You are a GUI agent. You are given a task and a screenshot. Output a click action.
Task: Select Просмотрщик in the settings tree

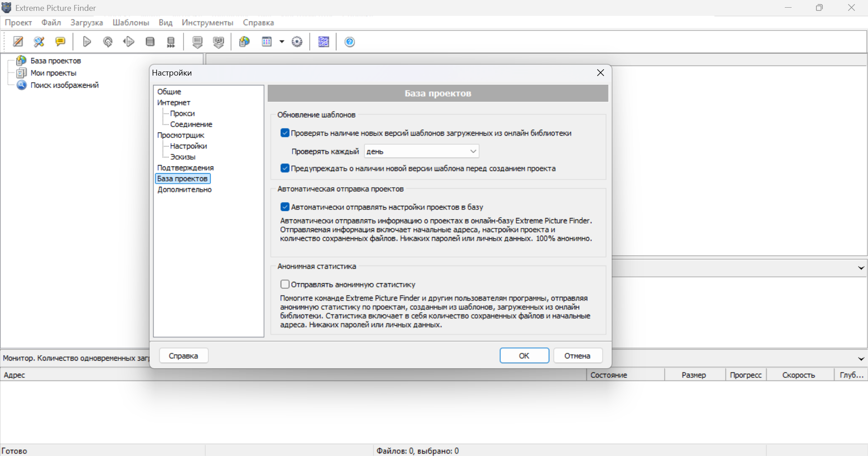coord(181,135)
